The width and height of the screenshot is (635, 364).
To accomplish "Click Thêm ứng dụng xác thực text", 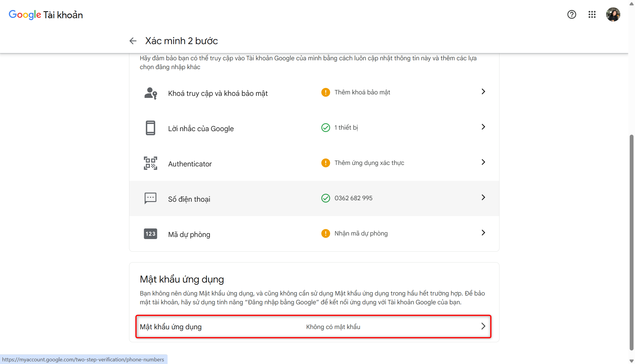I will [x=369, y=163].
